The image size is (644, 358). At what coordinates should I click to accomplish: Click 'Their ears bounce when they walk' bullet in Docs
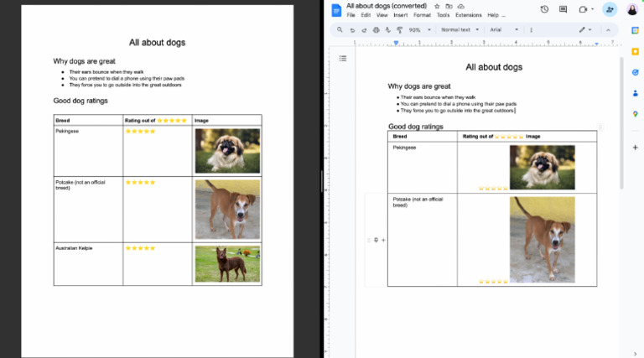coord(438,97)
